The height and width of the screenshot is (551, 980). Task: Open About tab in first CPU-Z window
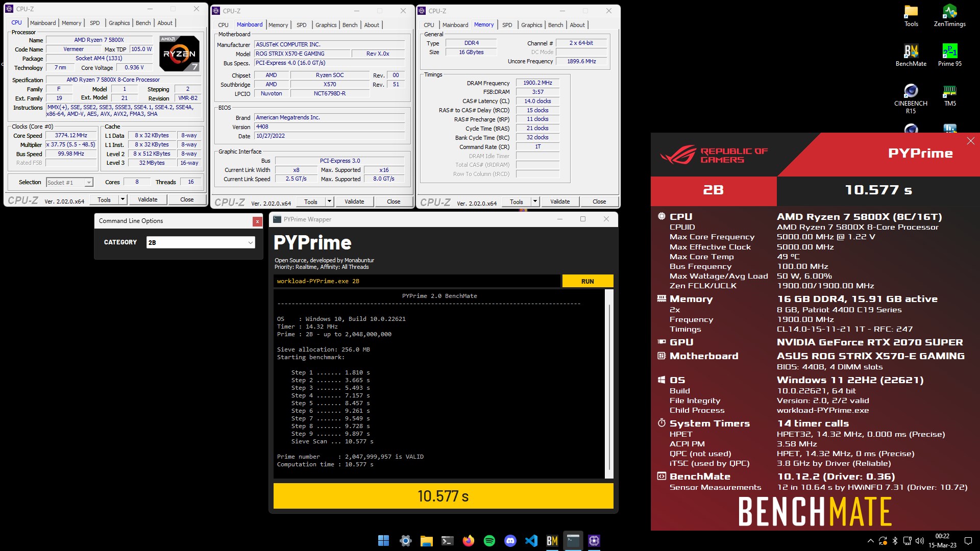[165, 23]
